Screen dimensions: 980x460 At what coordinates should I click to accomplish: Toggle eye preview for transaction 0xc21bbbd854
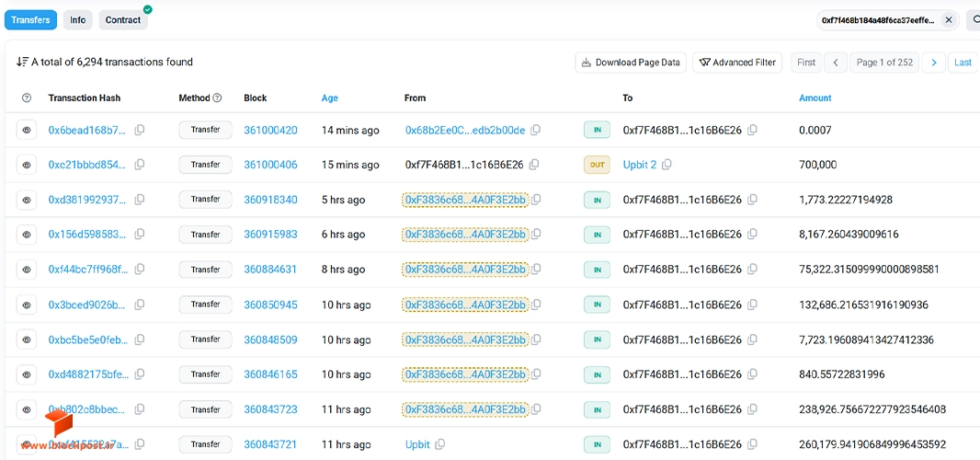click(27, 165)
